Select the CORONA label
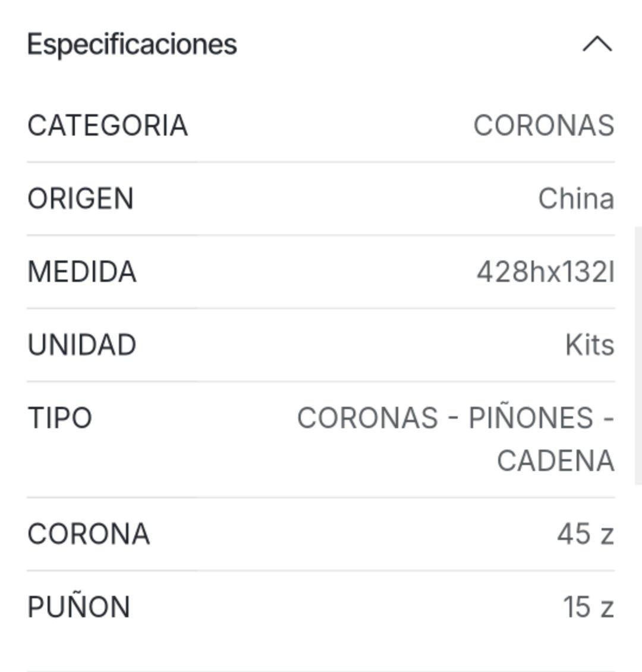This screenshot has height=672, width=642. (89, 534)
